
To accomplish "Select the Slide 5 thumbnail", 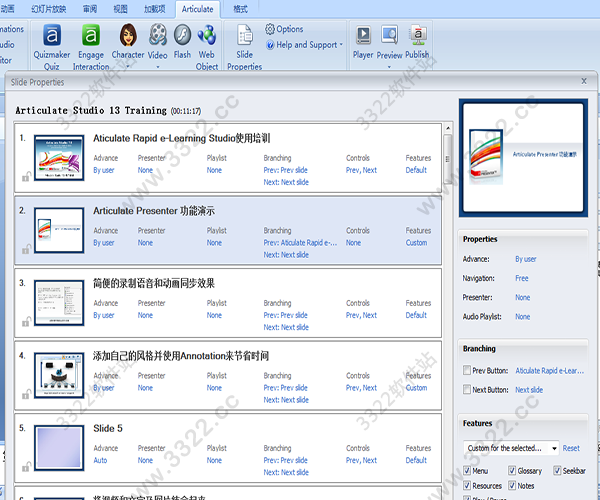I will 59,448.
